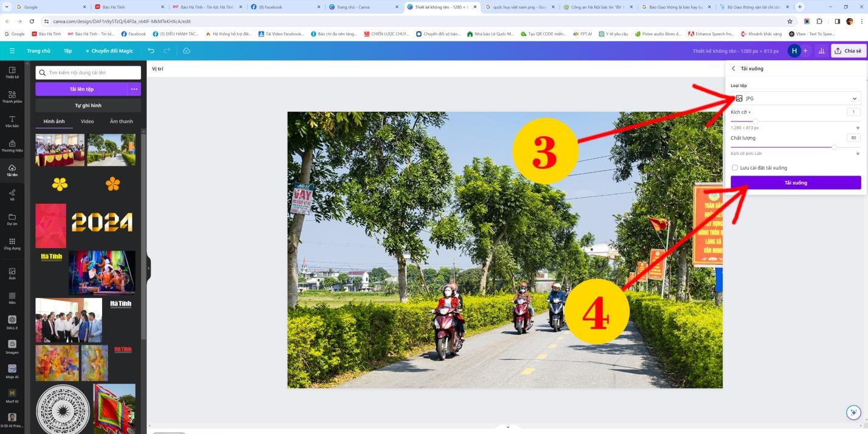Click the purple Tải xuống download button
The height and width of the screenshot is (434, 868).
[x=796, y=182]
